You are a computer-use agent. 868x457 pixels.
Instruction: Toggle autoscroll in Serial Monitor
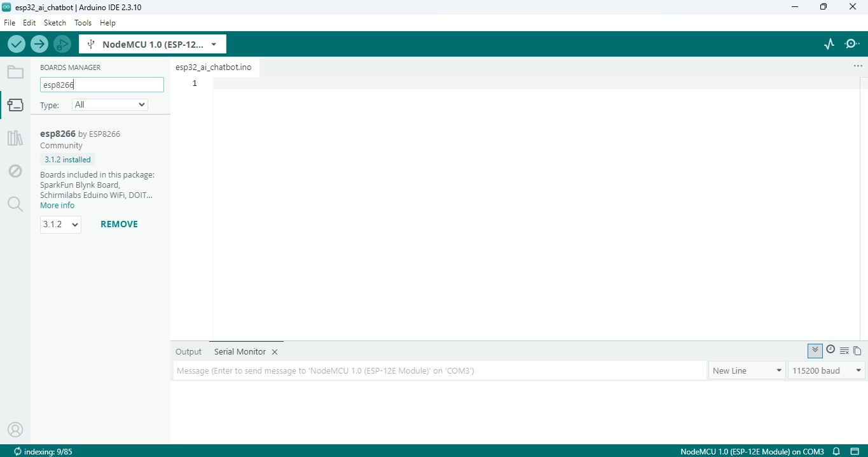tap(815, 351)
